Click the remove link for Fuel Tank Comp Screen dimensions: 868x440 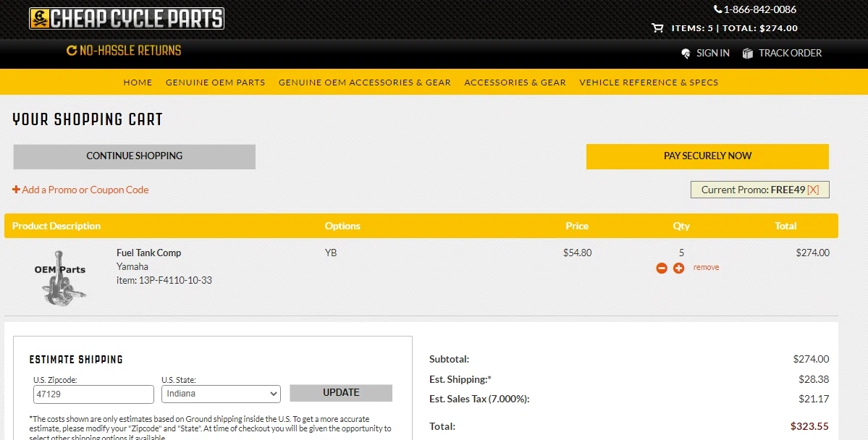click(706, 267)
